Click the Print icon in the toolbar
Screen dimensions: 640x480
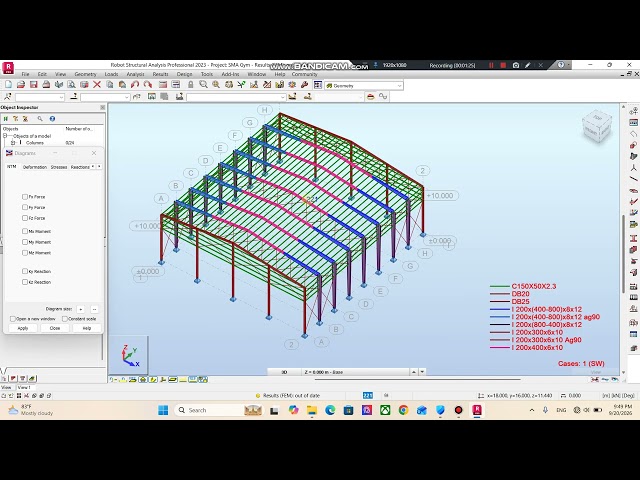tap(46, 84)
